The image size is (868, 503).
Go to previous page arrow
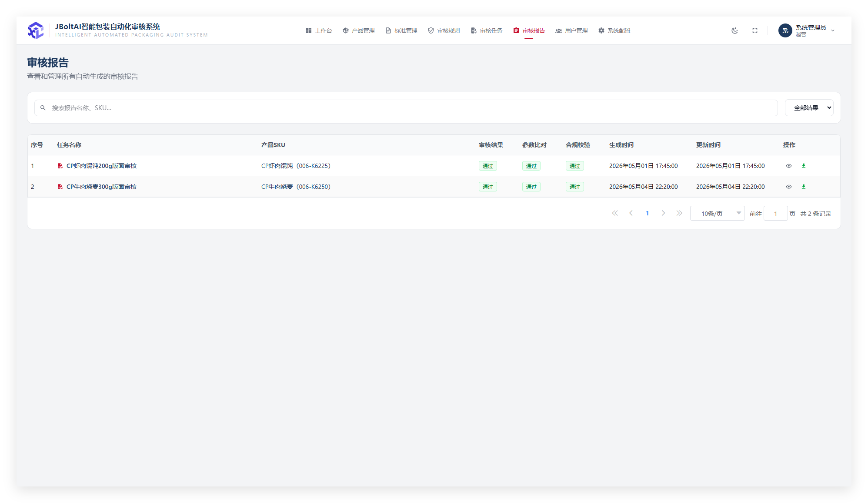click(631, 213)
